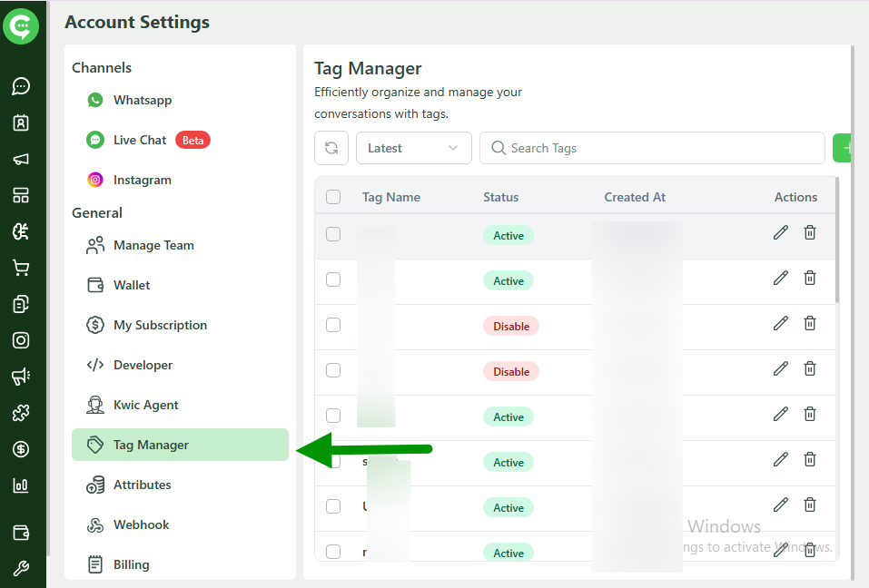Viewport: 869px width, 588px height.
Task: Open the contacts panel from the sidebar
Action: [23, 122]
